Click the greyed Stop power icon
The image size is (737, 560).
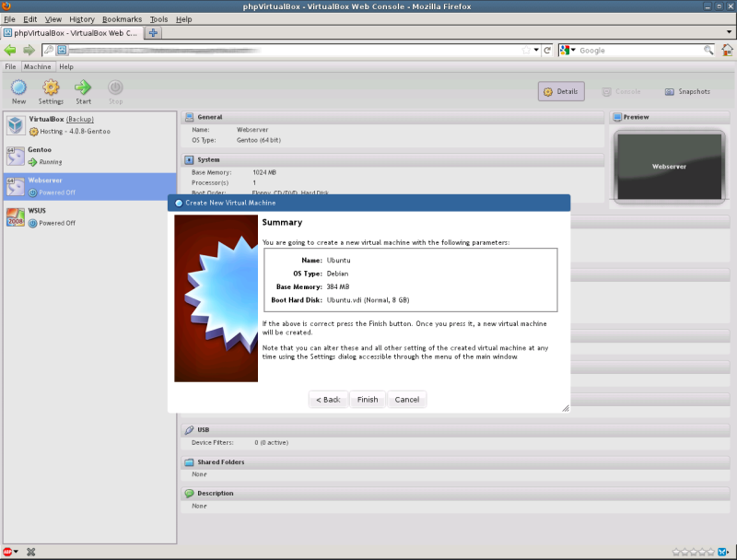click(115, 87)
